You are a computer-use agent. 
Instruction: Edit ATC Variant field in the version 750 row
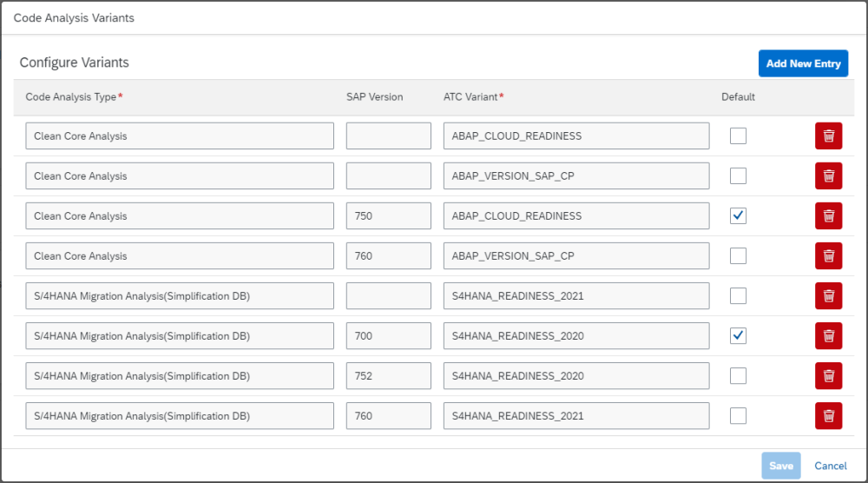click(576, 215)
